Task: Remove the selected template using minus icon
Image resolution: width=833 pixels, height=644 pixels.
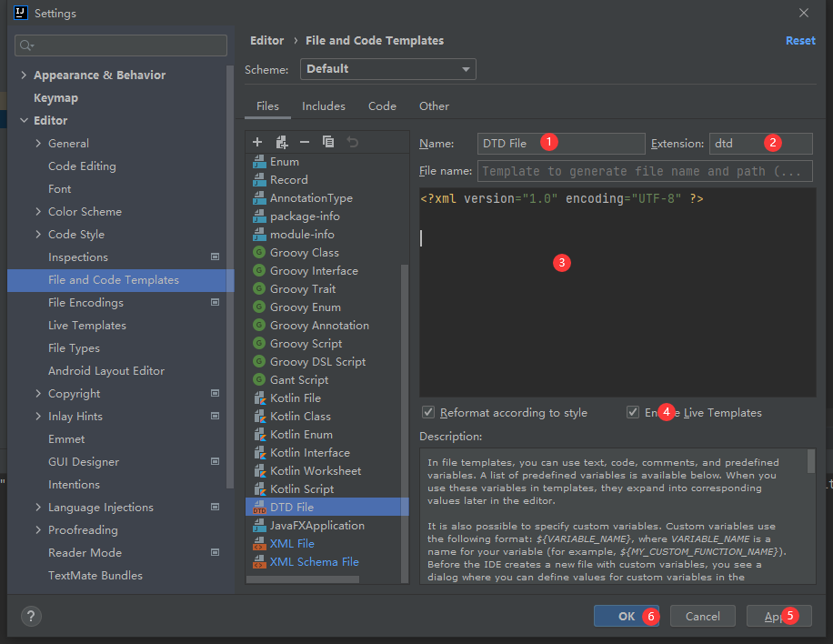Action: [305, 142]
